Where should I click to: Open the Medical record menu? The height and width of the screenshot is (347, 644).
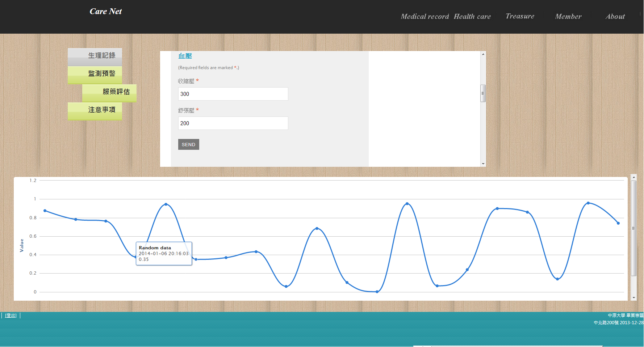(425, 17)
